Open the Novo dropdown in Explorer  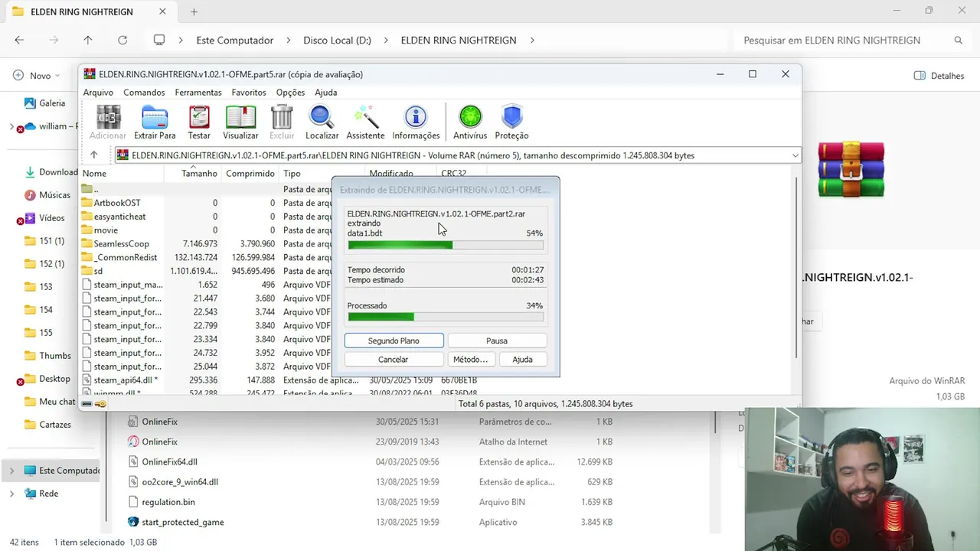[x=37, y=76]
